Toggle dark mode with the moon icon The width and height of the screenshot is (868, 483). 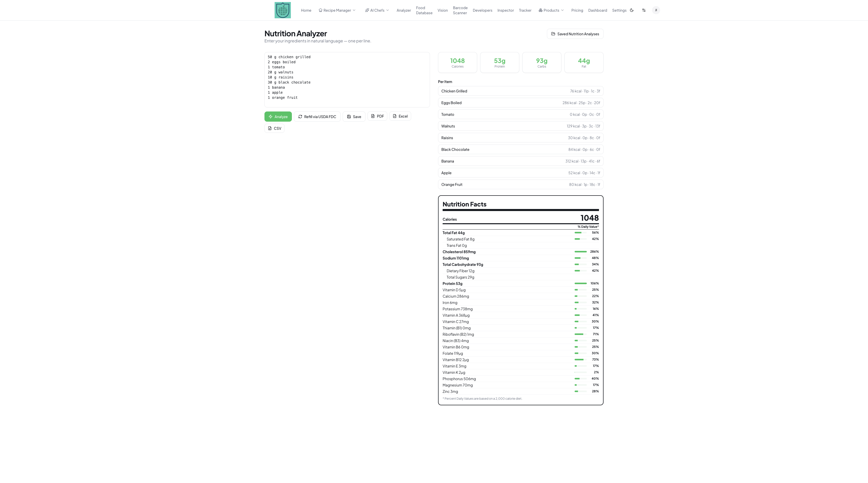point(632,10)
